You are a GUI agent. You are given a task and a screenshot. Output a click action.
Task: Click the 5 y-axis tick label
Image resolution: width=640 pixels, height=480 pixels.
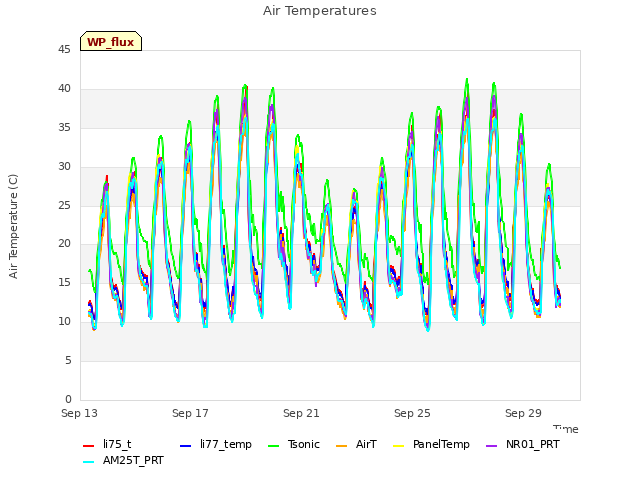(x=68, y=360)
